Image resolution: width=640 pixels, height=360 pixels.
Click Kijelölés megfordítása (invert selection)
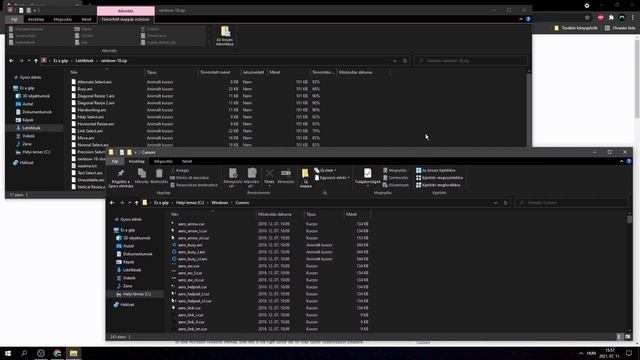pyautogui.click(x=438, y=185)
